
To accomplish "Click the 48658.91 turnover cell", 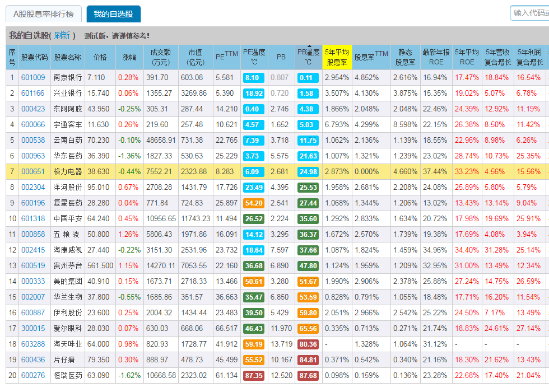I will pyautogui.click(x=161, y=141).
